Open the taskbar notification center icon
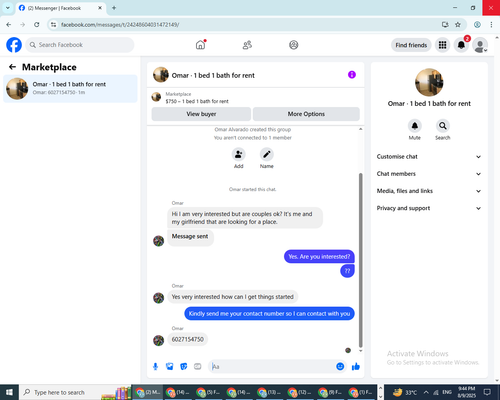This screenshot has height=400, width=500. coord(487,392)
